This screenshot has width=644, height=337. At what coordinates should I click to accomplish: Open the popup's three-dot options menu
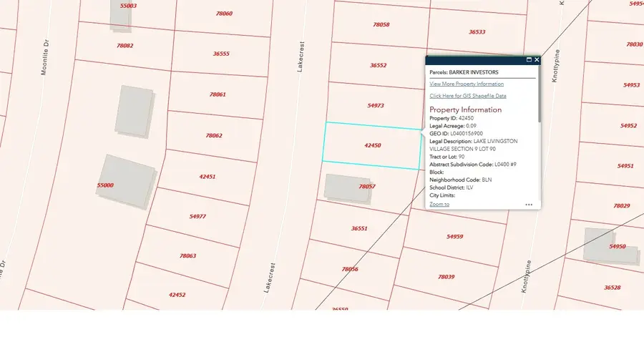[x=529, y=205]
